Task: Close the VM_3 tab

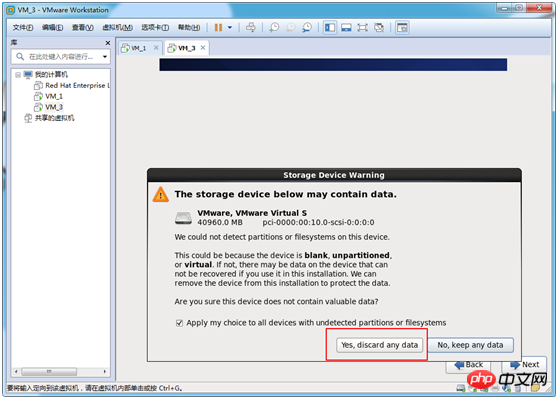Action: pyautogui.click(x=203, y=48)
